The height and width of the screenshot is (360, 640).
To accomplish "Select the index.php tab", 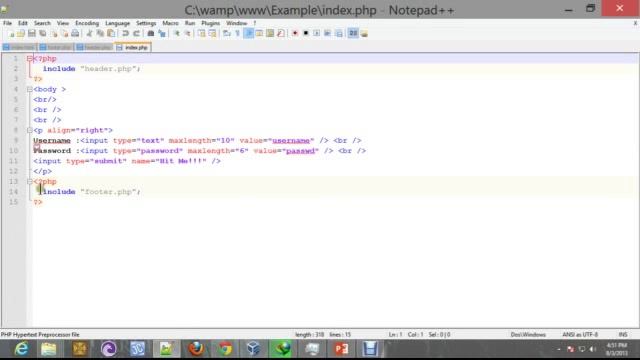I will point(133,48).
